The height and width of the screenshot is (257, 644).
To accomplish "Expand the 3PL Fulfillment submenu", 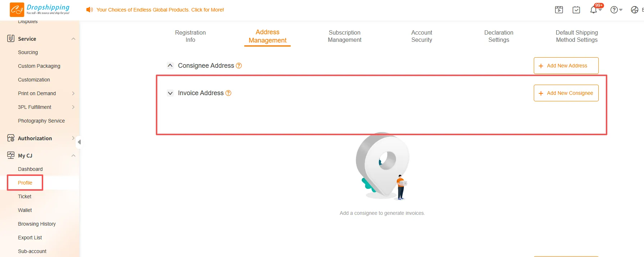I will pyautogui.click(x=73, y=107).
